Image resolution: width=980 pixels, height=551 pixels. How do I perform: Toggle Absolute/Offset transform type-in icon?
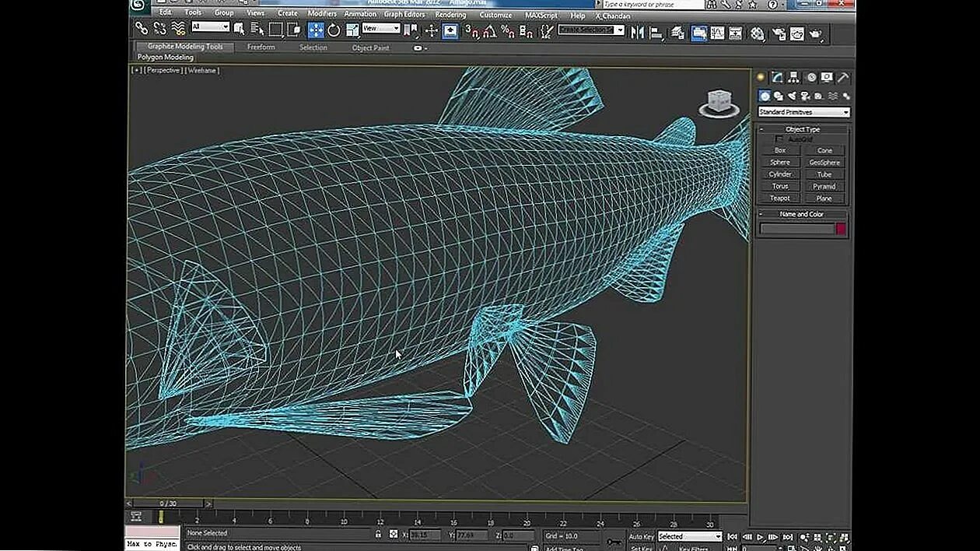click(x=394, y=535)
